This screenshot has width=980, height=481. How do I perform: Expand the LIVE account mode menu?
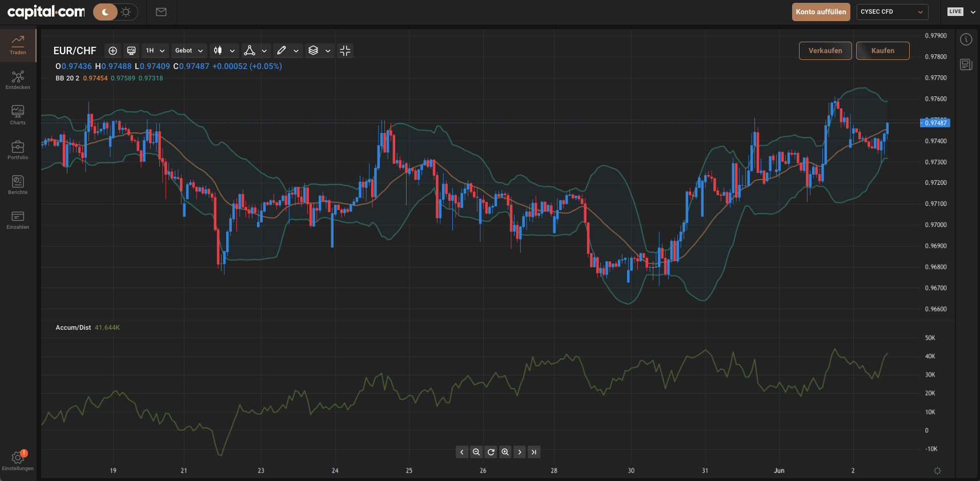tap(973, 12)
